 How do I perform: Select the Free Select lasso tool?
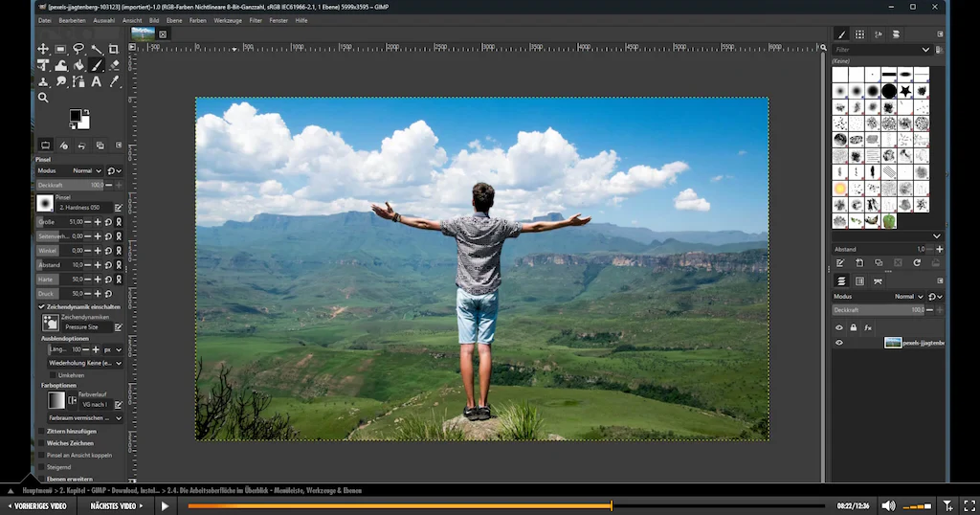pyautogui.click(x=78, y=49)
